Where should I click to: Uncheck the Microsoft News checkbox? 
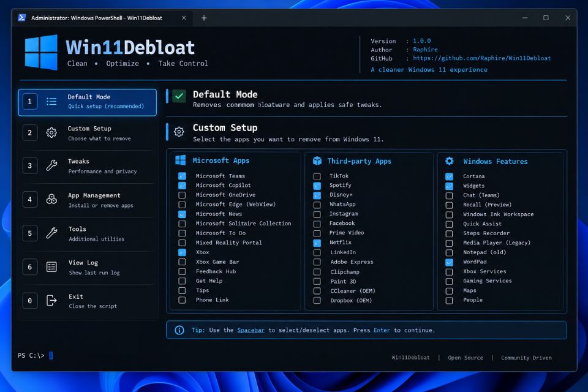click(x=182, y=214)
